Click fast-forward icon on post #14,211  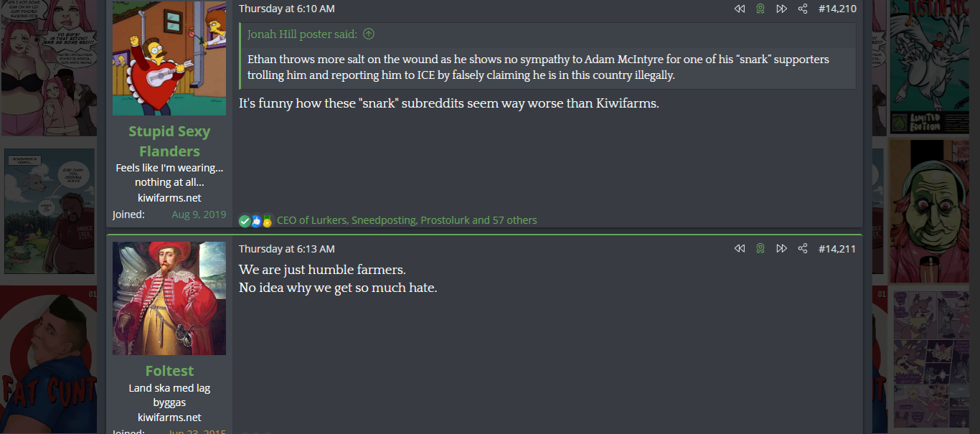[x=782, y=248]
